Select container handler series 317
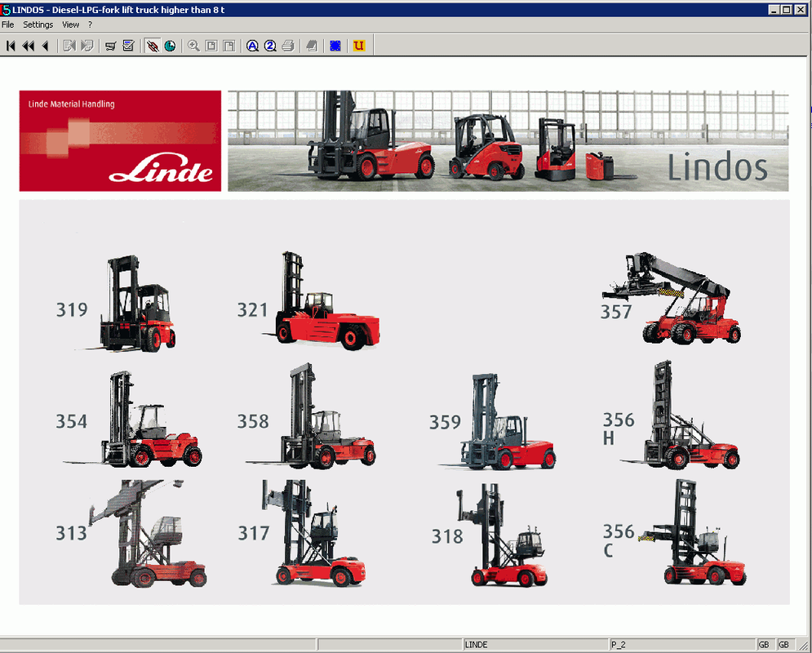The width and height of the screenshot is (812, 653). (x=302, y=533)
